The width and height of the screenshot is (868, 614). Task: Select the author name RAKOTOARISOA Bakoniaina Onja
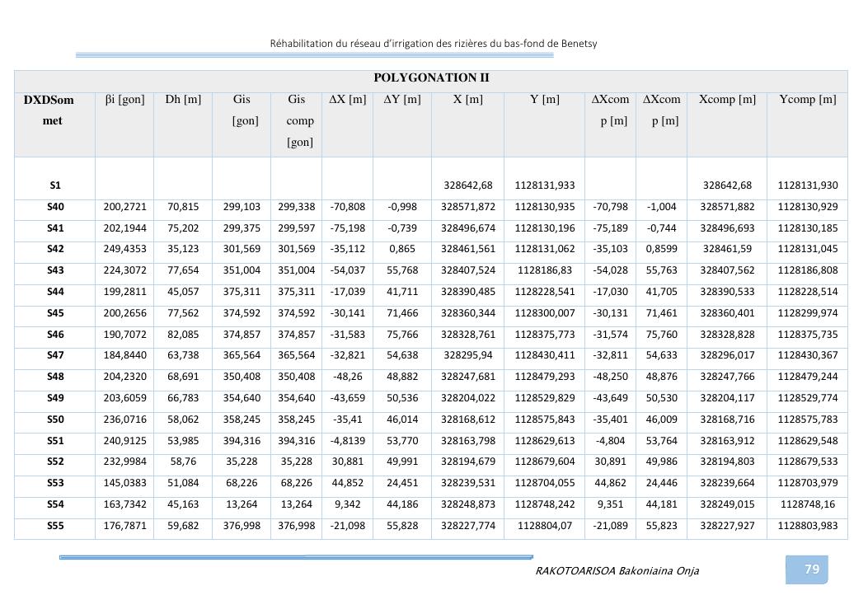(x=617, y=570)
